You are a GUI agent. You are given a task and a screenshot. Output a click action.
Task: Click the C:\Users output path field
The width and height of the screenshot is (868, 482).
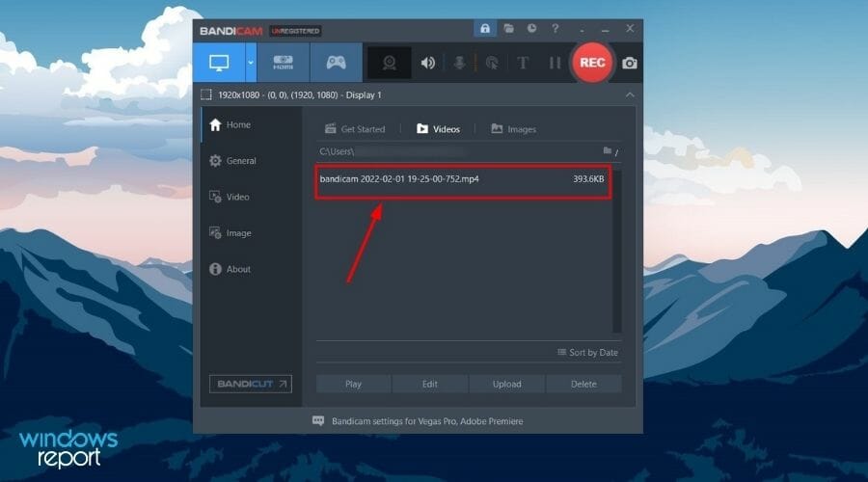(x=457, y=151)
